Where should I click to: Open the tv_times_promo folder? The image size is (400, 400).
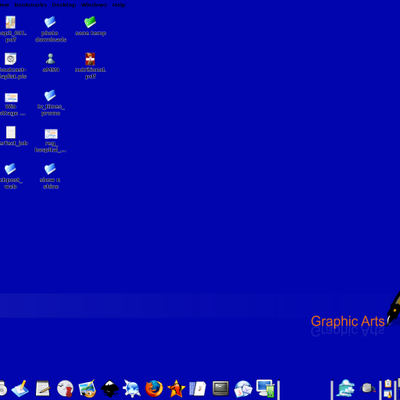50,96
